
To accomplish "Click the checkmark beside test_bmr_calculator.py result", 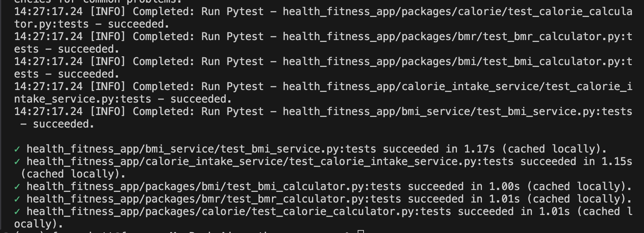I will (17, 199).
